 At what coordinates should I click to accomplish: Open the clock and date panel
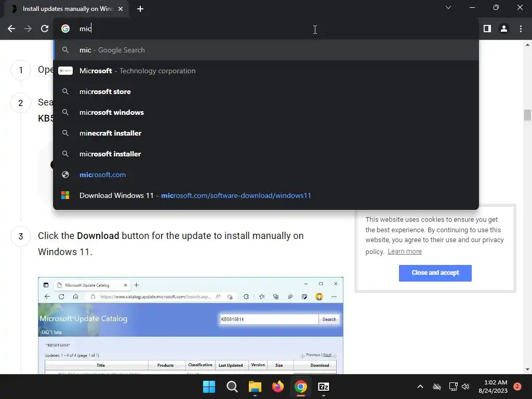tap(493, 387)
